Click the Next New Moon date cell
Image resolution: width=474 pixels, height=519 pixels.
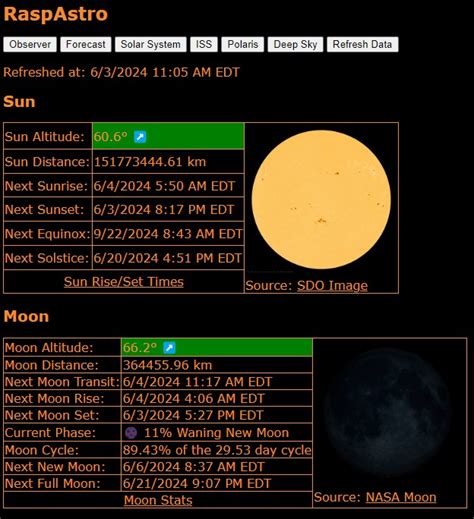coord(217,467)
